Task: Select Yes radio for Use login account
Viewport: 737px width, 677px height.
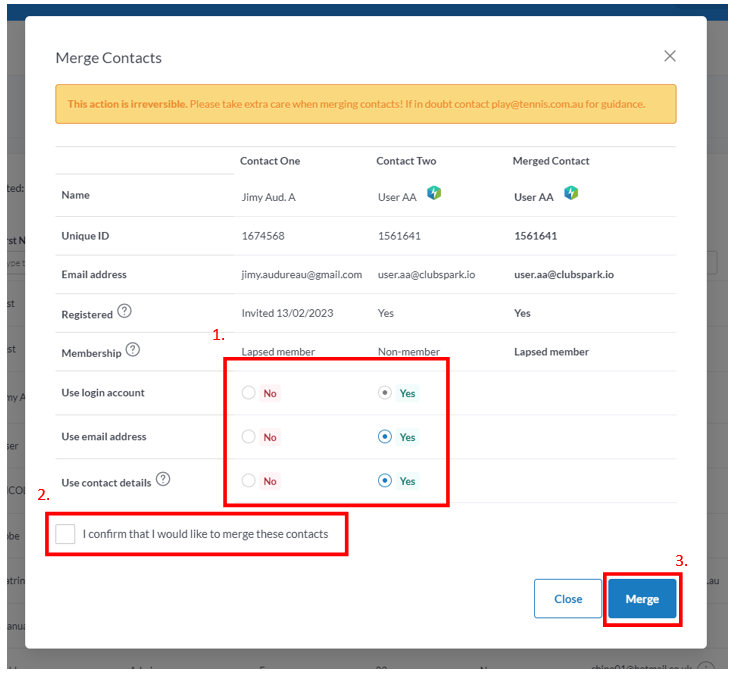Action: coord(385,393)
